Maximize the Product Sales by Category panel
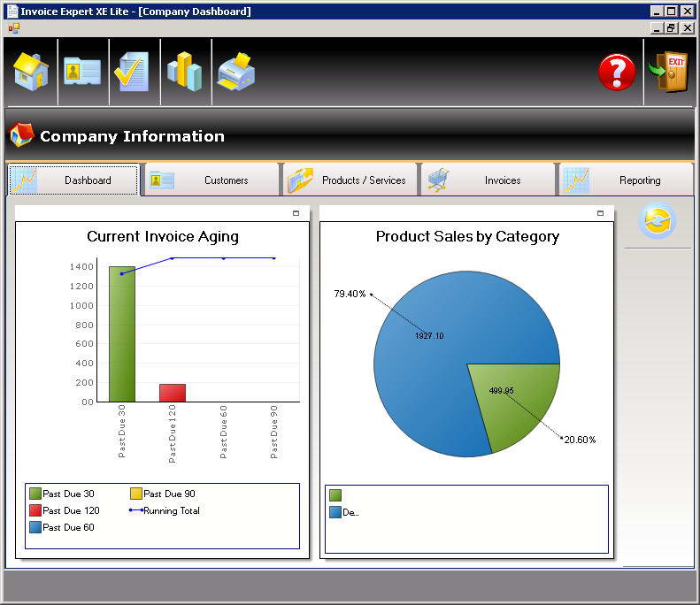700x605 pixels. [x=601, y=213]
